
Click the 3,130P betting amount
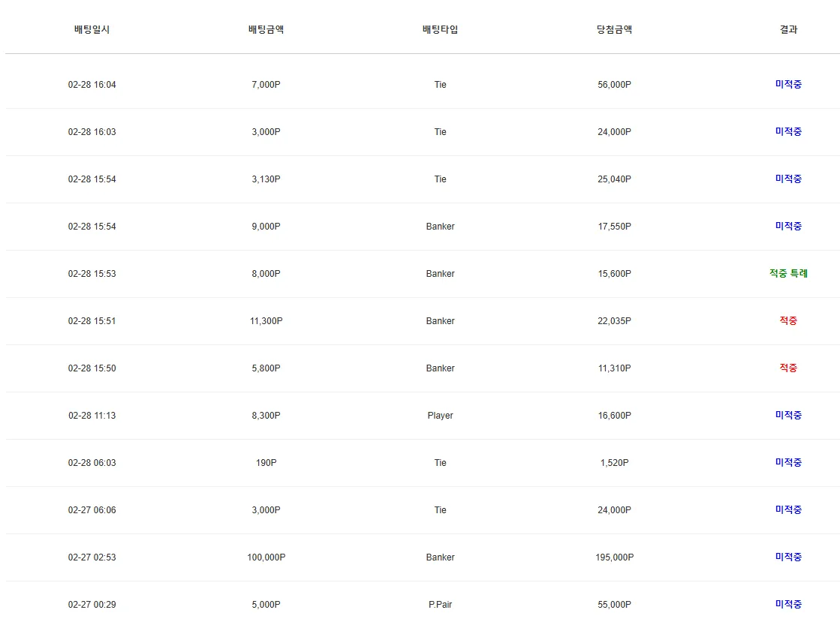[x=266, y=179]
